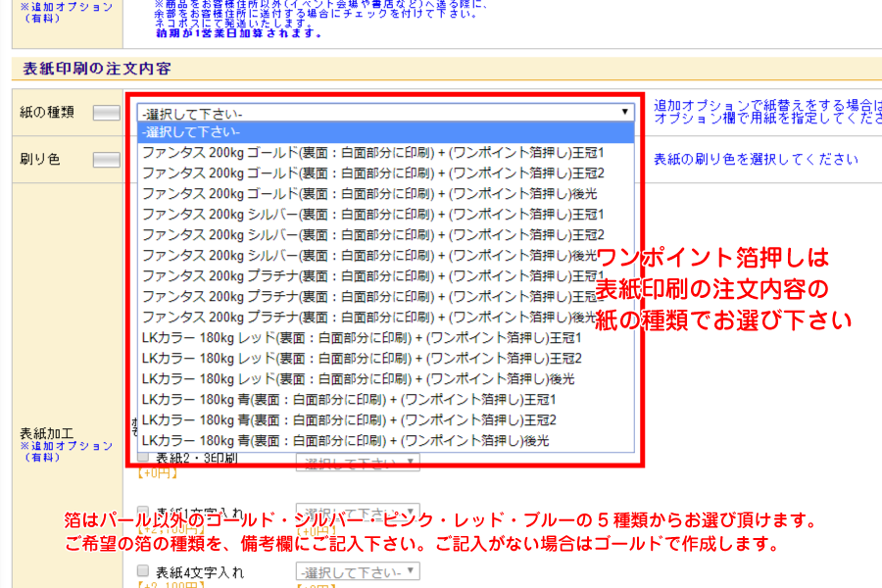
Task: Choose ファンタス 200kg シルバー 王冠1 option
Action: (386, 215)
